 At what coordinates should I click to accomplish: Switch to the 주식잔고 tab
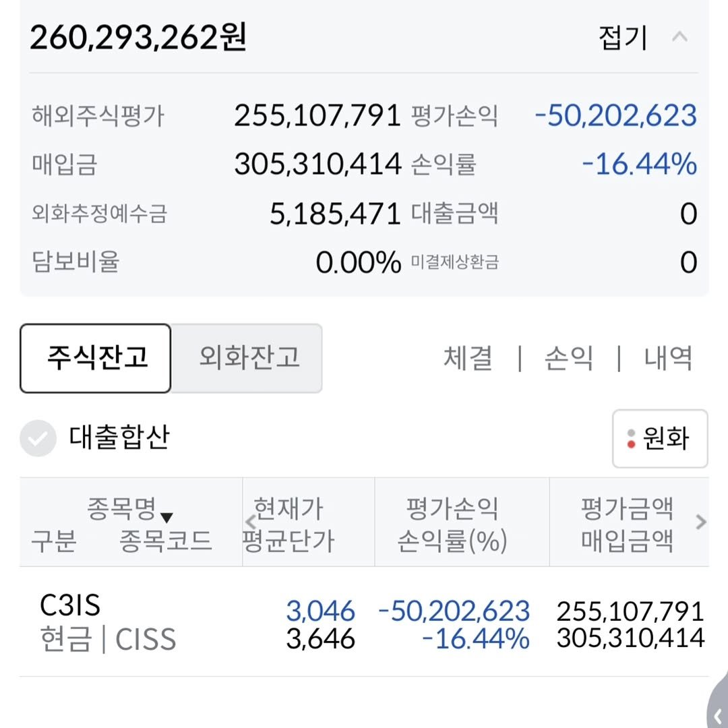click(96, 358)
